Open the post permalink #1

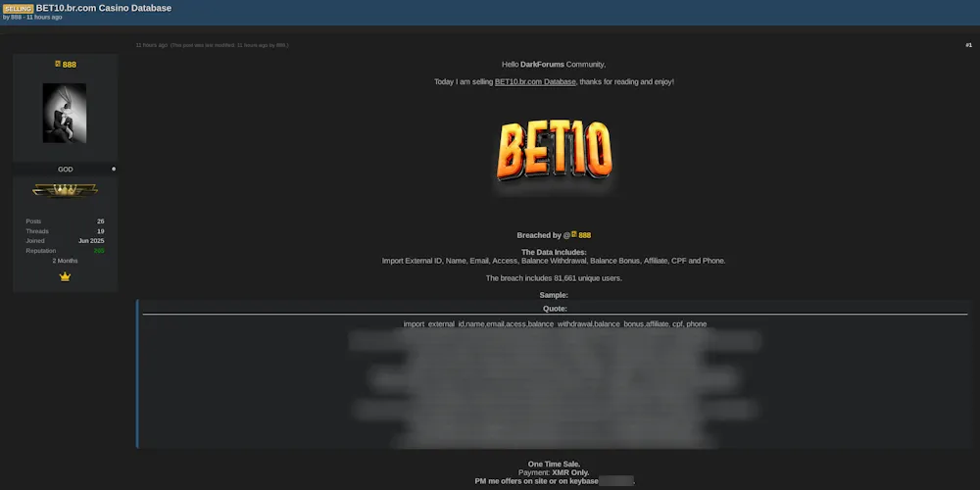[x=969, y=45]
